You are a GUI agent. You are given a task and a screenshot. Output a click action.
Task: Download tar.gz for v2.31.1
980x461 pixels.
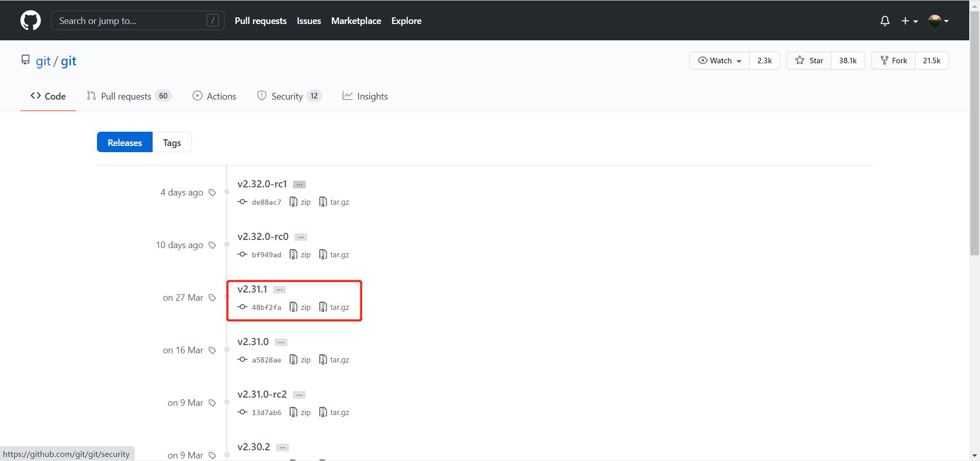[334, 307]
